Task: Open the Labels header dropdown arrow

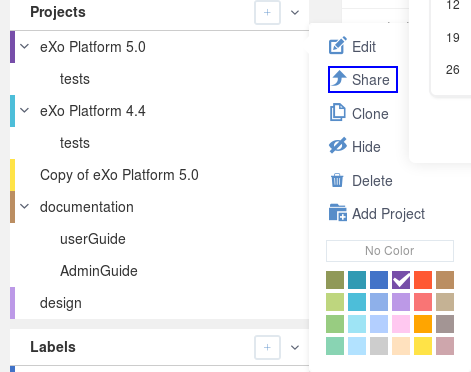Action: (295, 348)
